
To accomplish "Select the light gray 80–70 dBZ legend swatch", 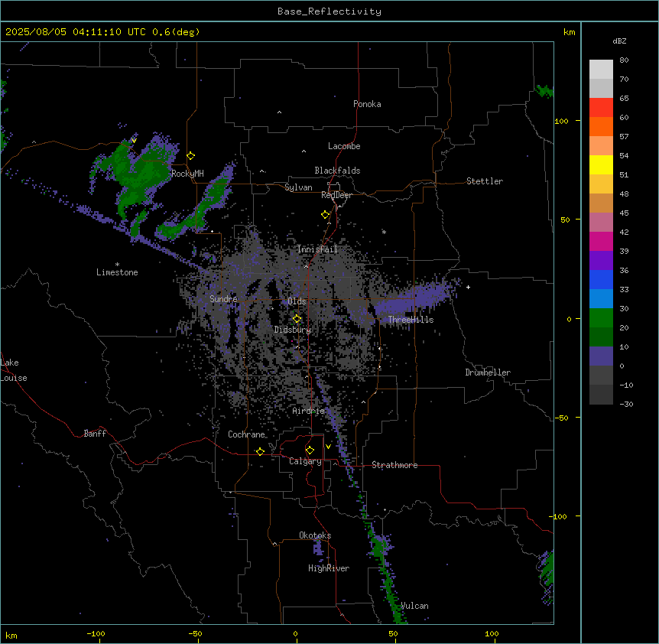I will click(601, 70).
